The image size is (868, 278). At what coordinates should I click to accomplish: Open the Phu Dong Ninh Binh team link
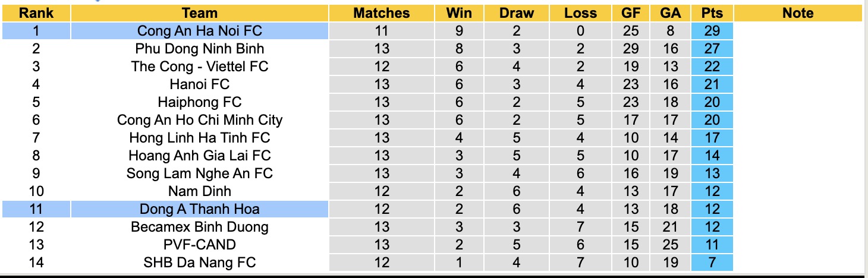200,49
